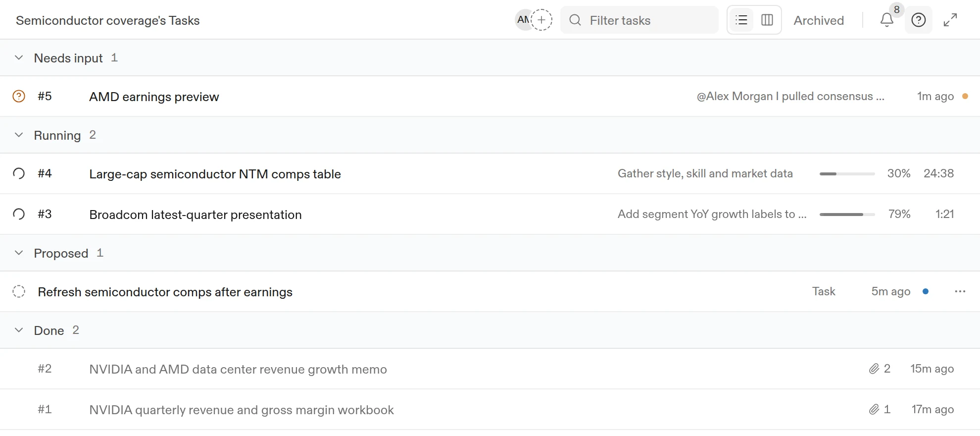Click 'Add segment YoY growth labels to' status
The width and height of the screenshot is (980, 436).
point(712,214)
